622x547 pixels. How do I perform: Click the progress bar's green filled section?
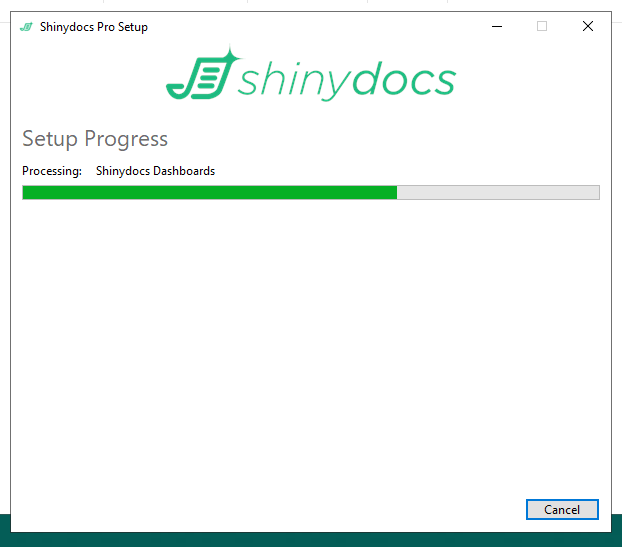coord(209,192)
